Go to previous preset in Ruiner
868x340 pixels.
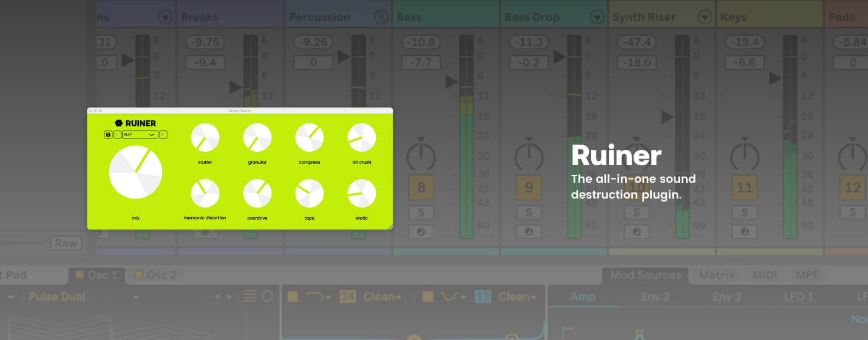click(x=117, y=135)
